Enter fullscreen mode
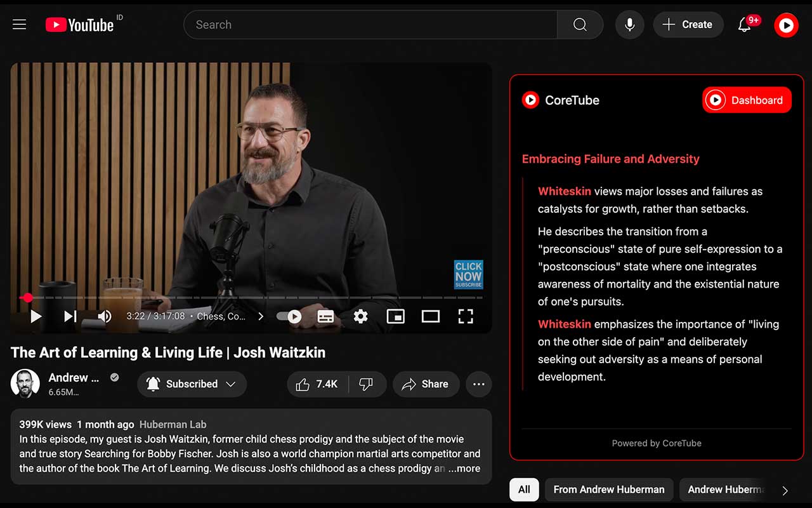This screenshot has width=812, height=508. [x=466, y=316]
